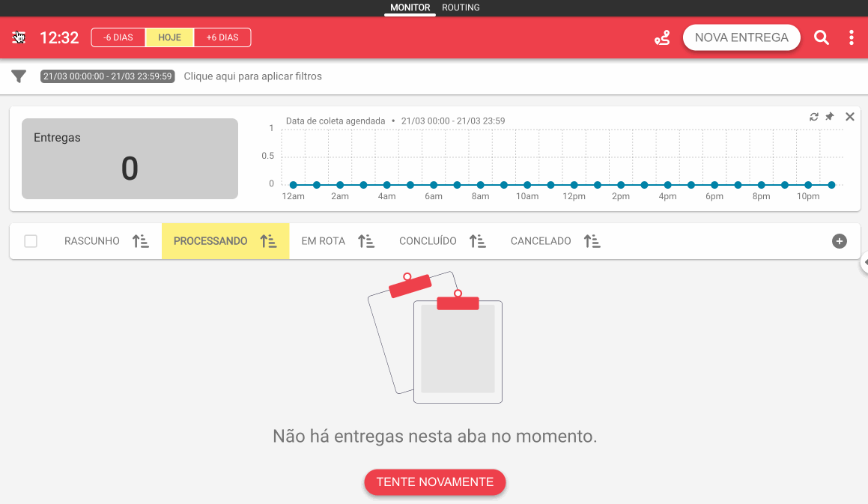Select the HOJE date button

(x=169, y=37)
